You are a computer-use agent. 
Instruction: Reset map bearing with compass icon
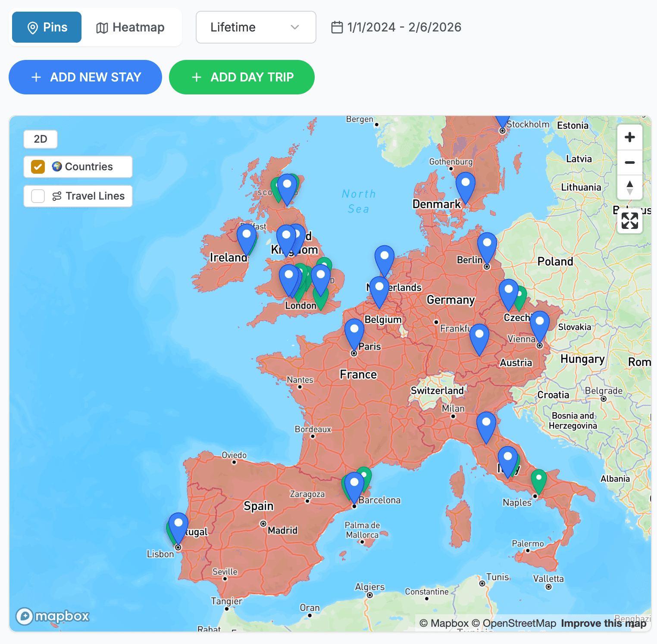coord(629,188)
